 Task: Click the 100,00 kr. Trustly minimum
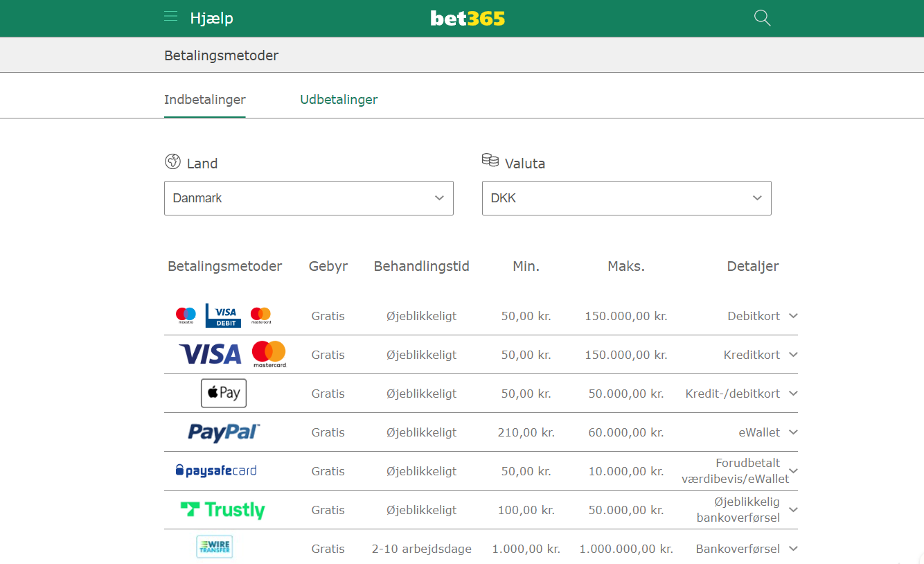tap(526, 510)
